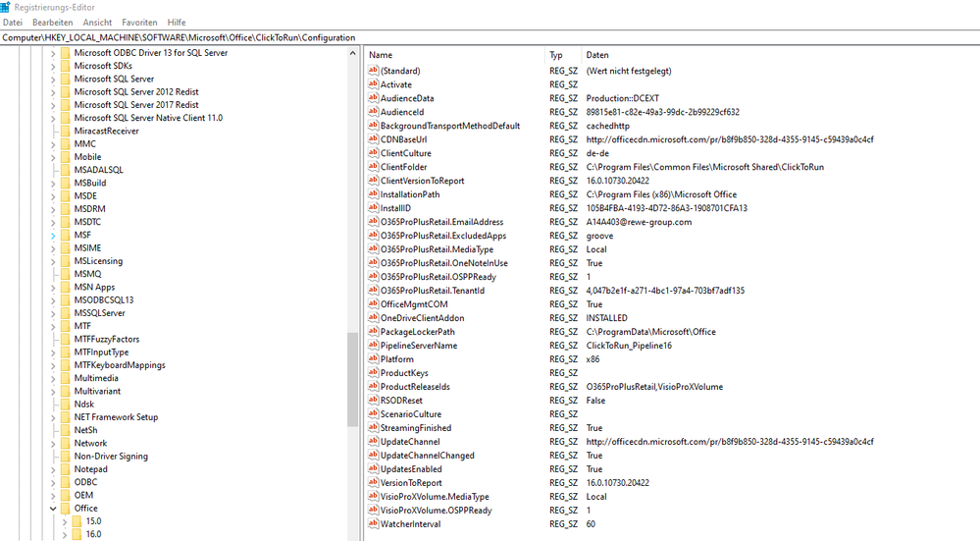This screenshot has width=980, height=541.
Task: Expand the Multimedia key chevron
Action: coord(53,378)
